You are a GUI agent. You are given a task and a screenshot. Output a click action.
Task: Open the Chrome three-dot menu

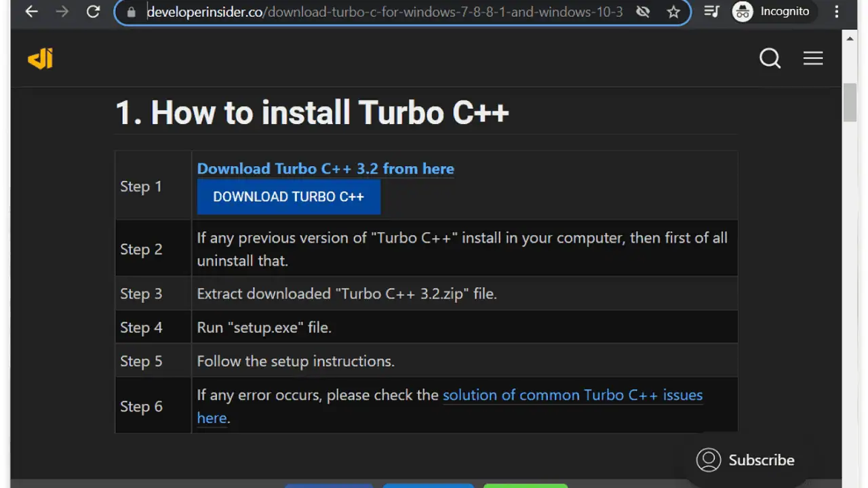tap(836, 12)
